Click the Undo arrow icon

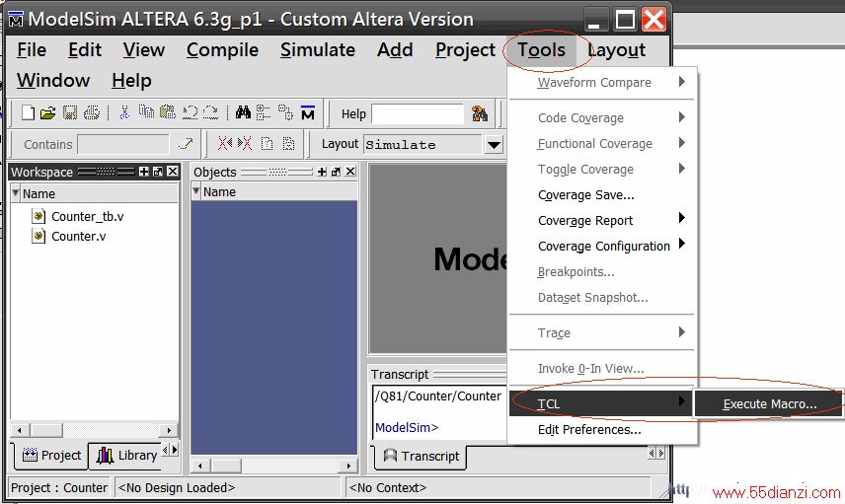[x=190, y=112]
